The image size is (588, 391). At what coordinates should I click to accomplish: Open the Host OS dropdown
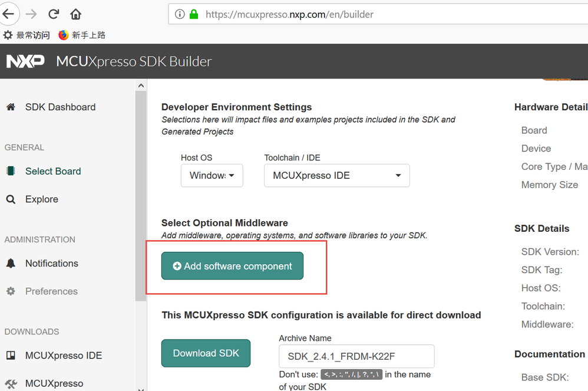(x=212, y=175)
